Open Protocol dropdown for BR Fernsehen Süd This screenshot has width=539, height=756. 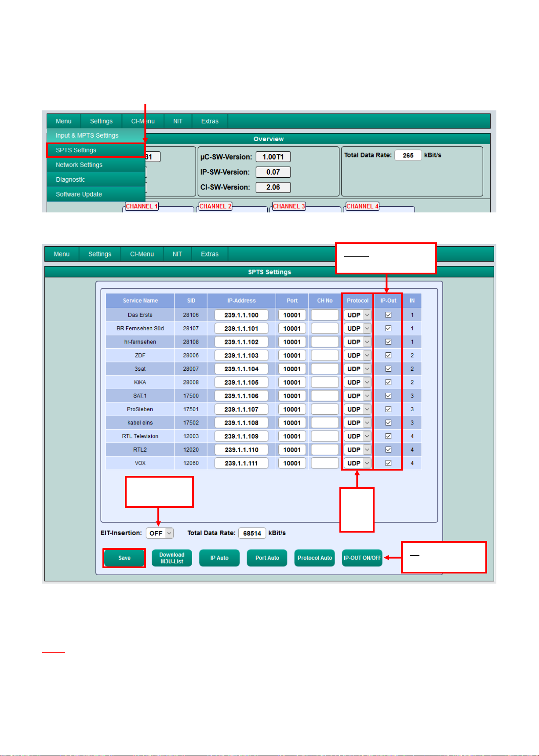coord(358,329)
